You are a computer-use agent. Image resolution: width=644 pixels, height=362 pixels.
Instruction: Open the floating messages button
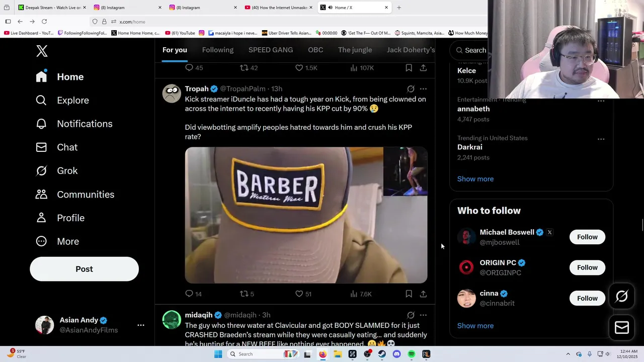click(x=622, y=327)
